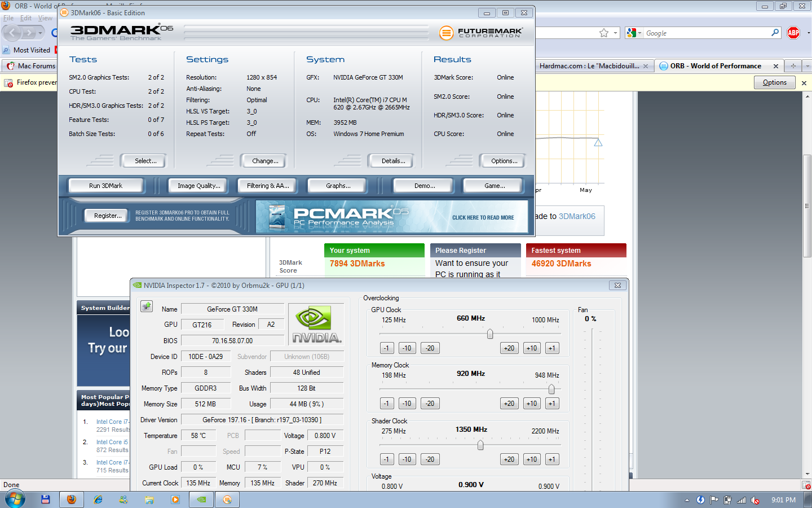The height and width of the screenshot is (508, 812).
Task: Click upload icon next to Name in NVIDIA Inspector
Action: (x=147, y=306)
